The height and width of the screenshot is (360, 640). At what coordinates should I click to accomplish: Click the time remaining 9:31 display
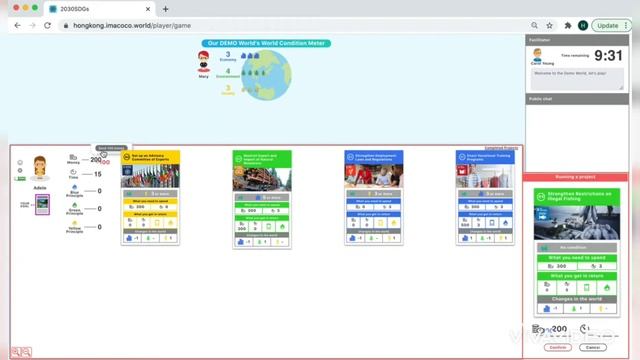tap(608, 56)
